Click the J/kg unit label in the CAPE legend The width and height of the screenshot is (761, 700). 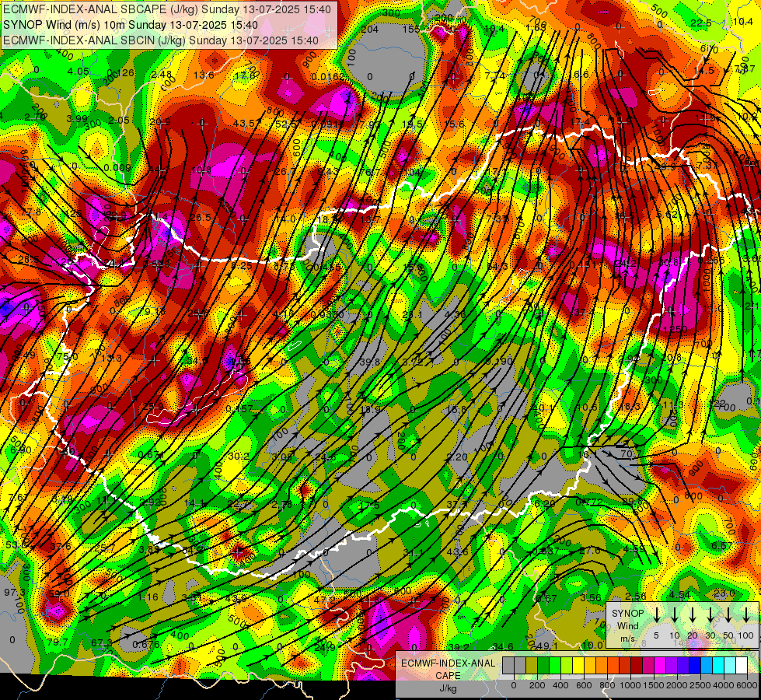click(x=448, y=688)
